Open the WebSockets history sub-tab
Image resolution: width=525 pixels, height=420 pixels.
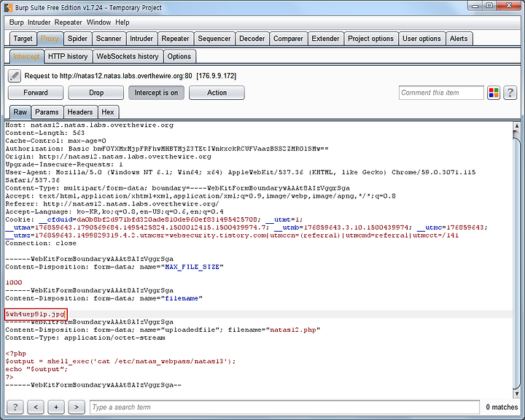[128, 56]
